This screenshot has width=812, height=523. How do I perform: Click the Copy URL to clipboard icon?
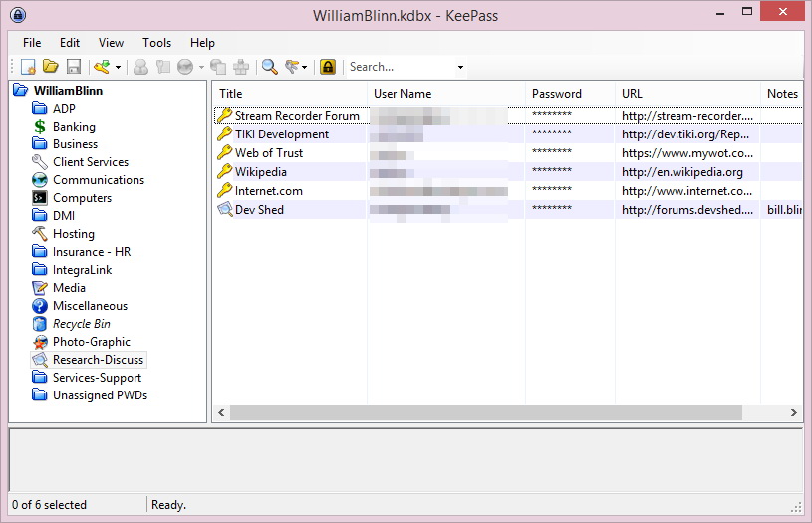pyautogui.click(x=218, y=67)
